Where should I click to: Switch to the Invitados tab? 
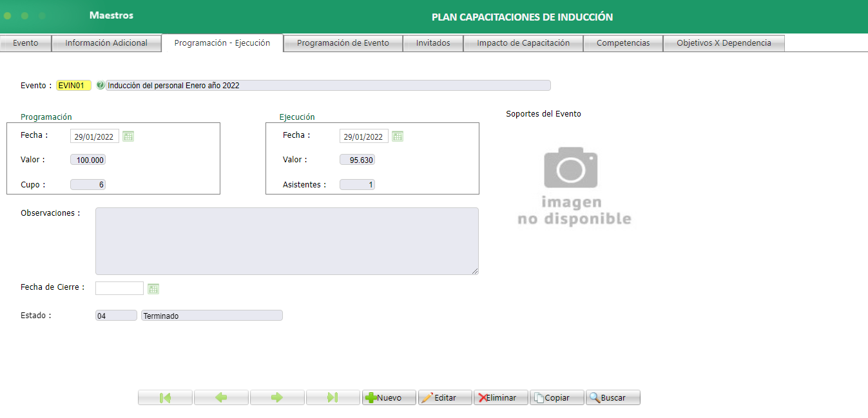pyautogui.click(x=432, y=43)
